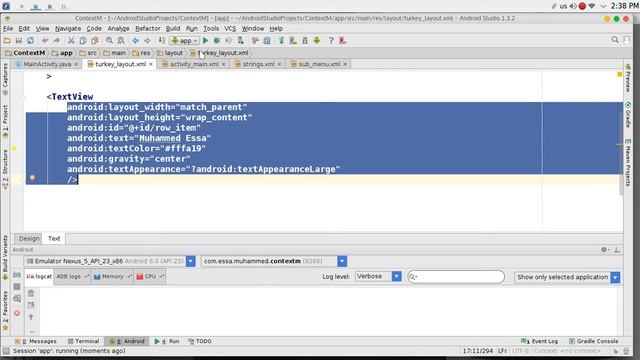Click the res folder in breadcrumb
The height and width of the screenshot is (360, 640).
pyautogui.click(x=141, y=53)
